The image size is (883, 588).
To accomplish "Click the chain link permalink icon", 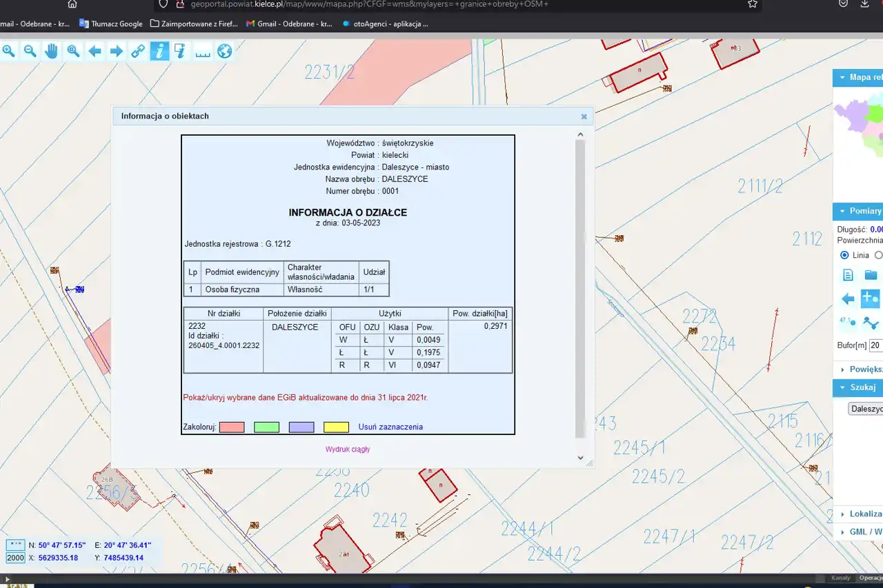I will [x=138, y=51].
